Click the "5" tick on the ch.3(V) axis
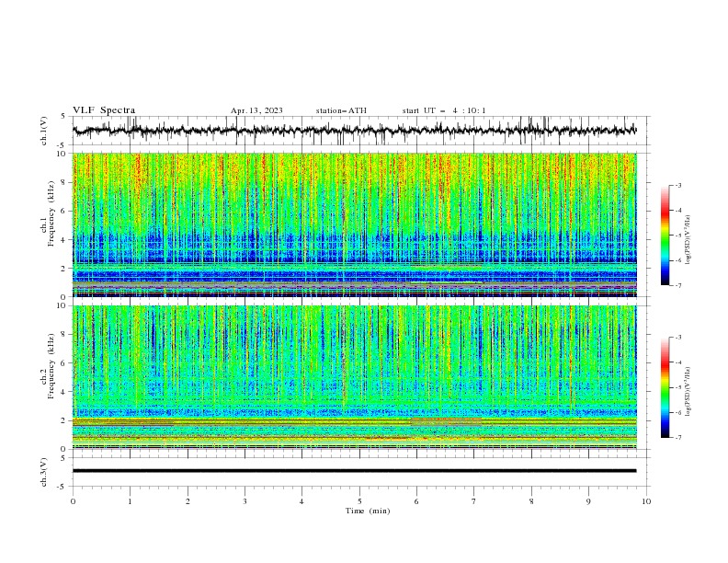The image size is (728, 563). point(63,458)
